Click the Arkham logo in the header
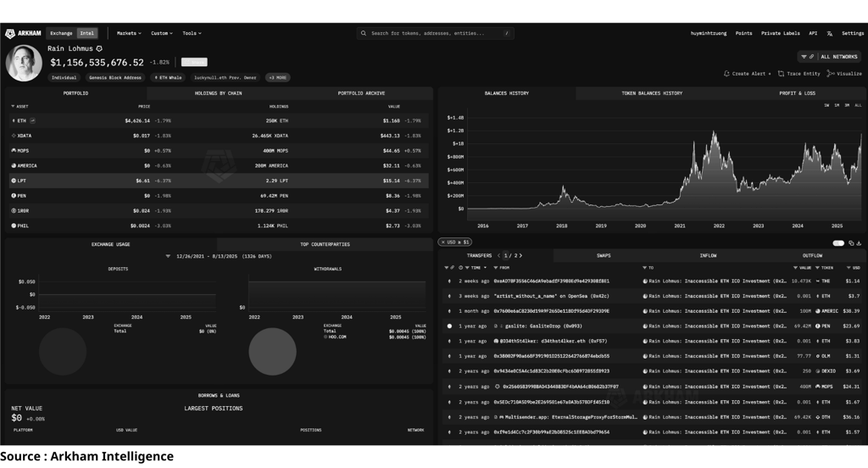This screenshot has width=868, height=468. (x=23, y=33)
